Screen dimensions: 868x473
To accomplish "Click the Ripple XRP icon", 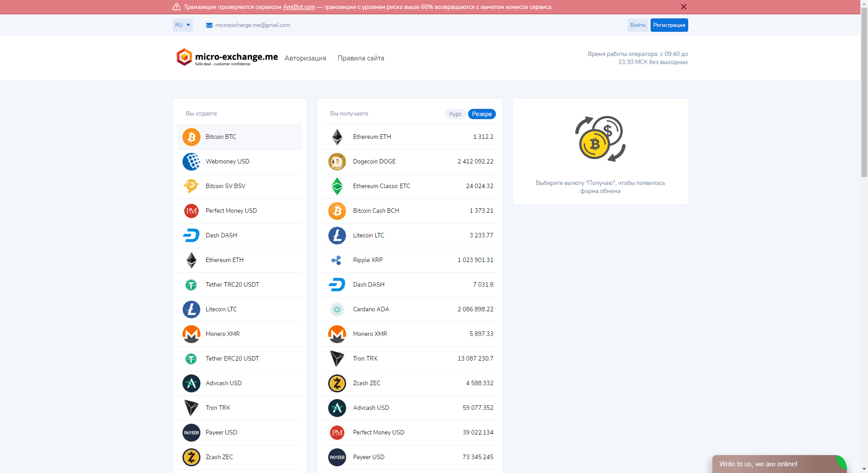I will click(x=337, y=260).
